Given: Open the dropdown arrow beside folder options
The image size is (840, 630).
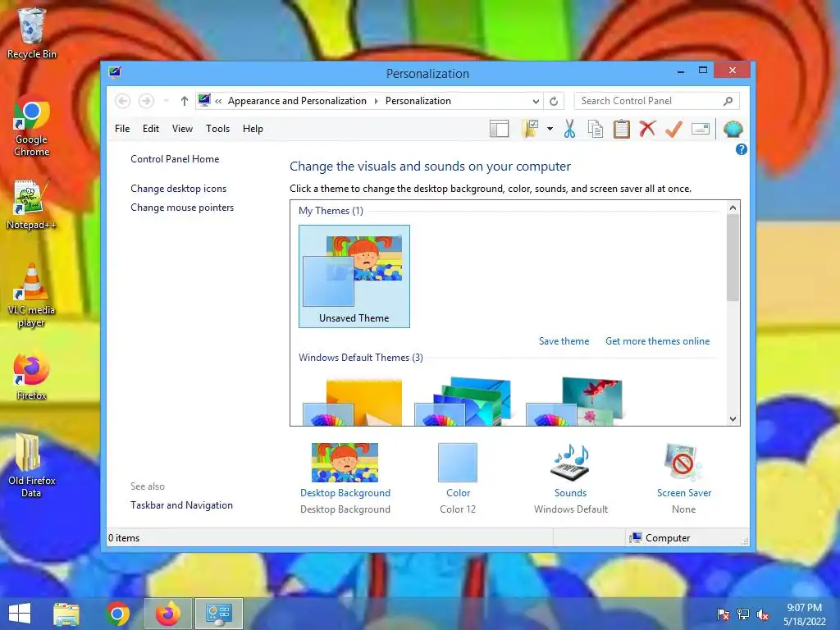Looking at the screenshot, I should (x=550, y=129).
